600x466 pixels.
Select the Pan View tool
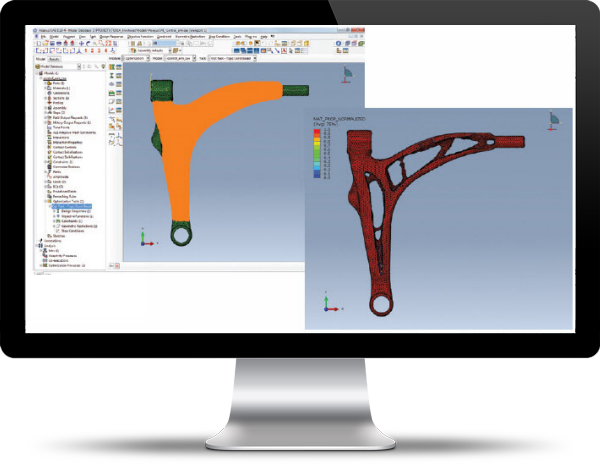click(81, 43)
